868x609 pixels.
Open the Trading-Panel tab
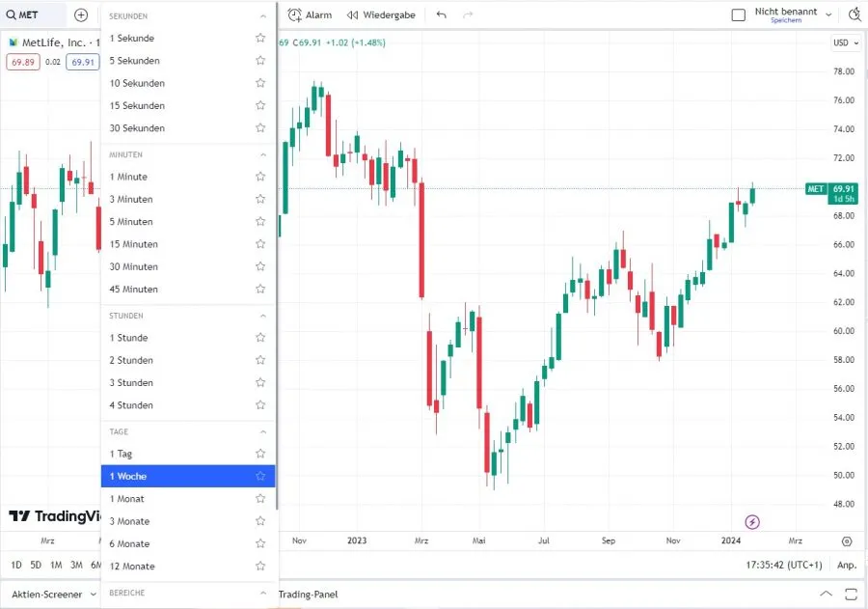pos(311,595)
